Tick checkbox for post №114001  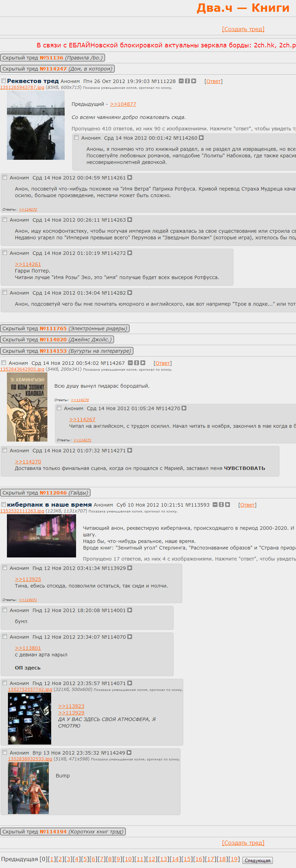[x=5, y=610]
